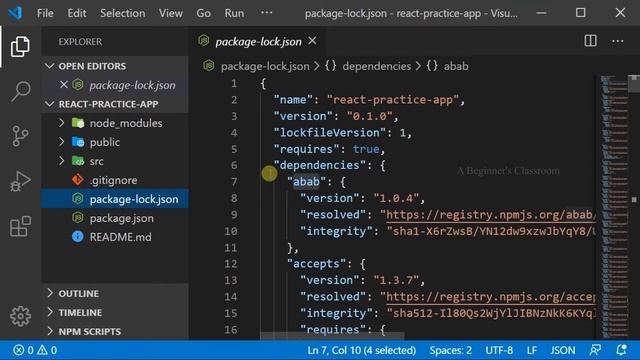The height and width of the screenshot is (360, 640).
Task: Expand the node_modules folder
Action: (61, 122)
